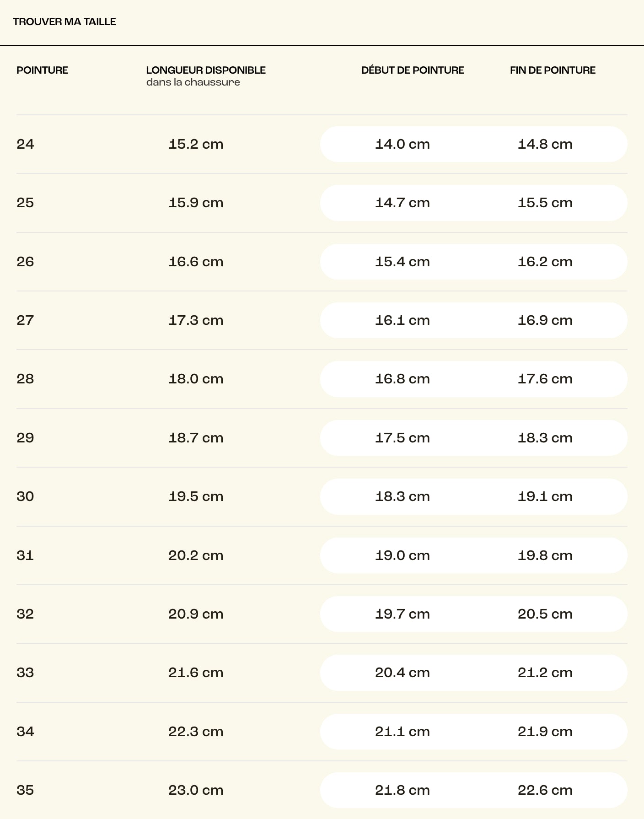The width and height of the screenshot is (644, 819).
Task: Click the POINTURE column header
Action: coord(42,70)
